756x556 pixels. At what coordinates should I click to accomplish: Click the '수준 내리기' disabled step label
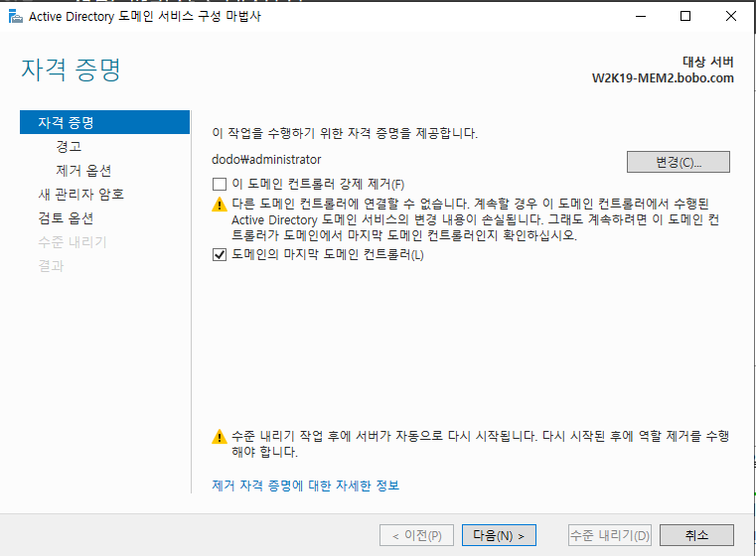(73, 242)
